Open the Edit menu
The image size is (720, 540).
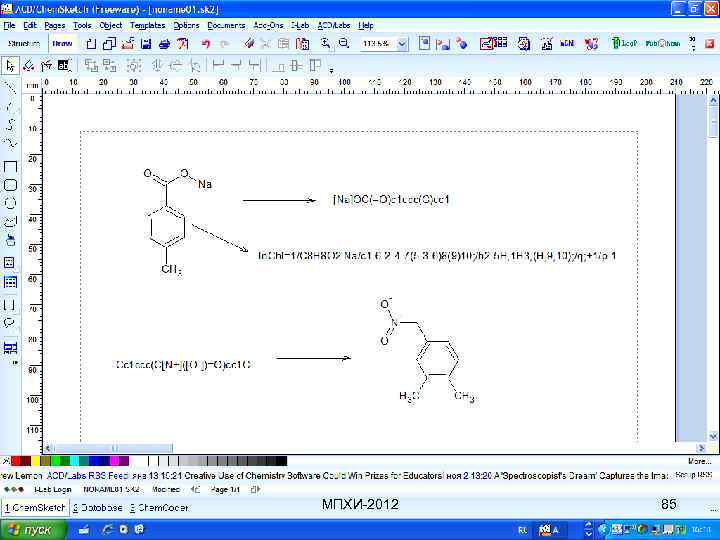coord(30,25)
